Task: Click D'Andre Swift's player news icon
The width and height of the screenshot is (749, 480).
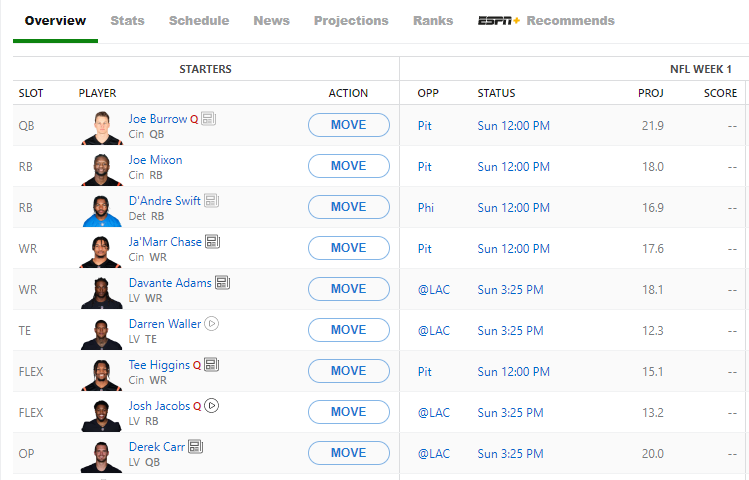Action: tap(211, 201)
